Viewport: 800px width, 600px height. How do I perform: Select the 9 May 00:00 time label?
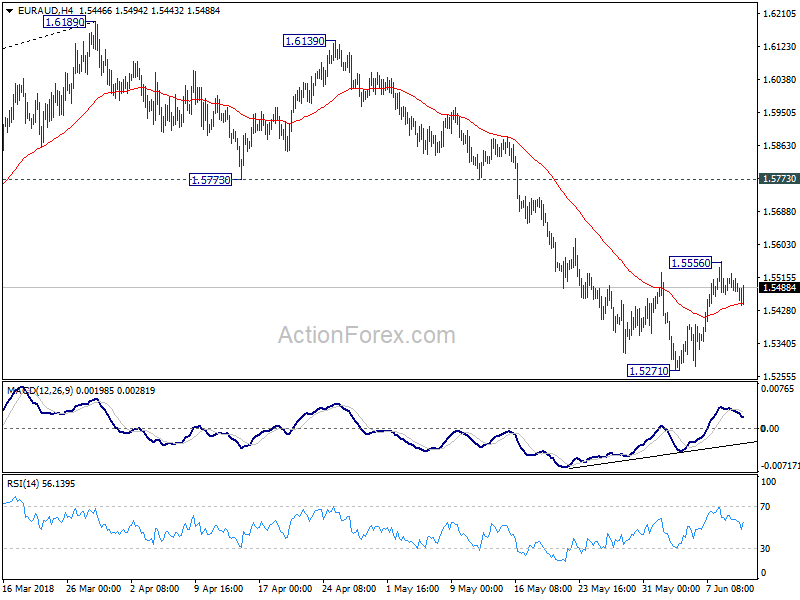point(477,588)
